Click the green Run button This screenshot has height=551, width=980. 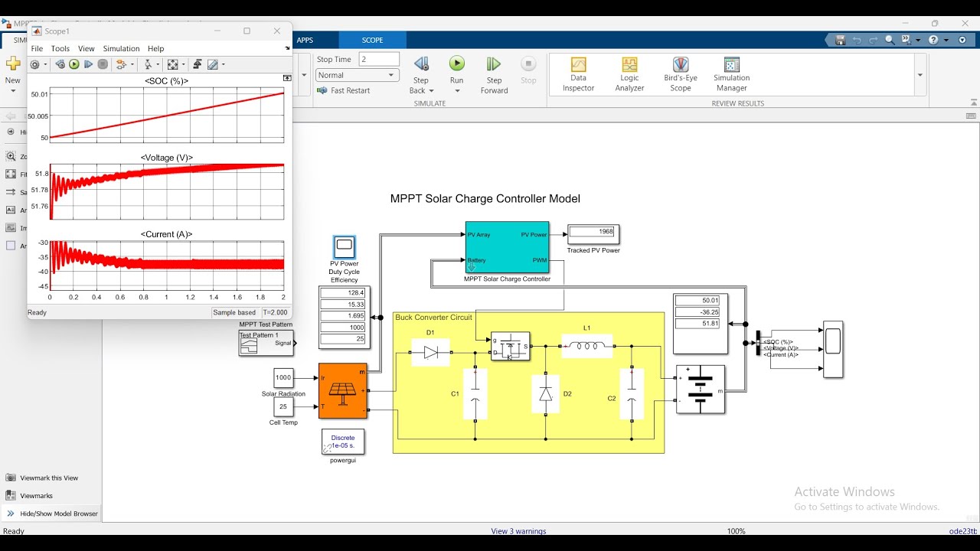click(457, 64)
